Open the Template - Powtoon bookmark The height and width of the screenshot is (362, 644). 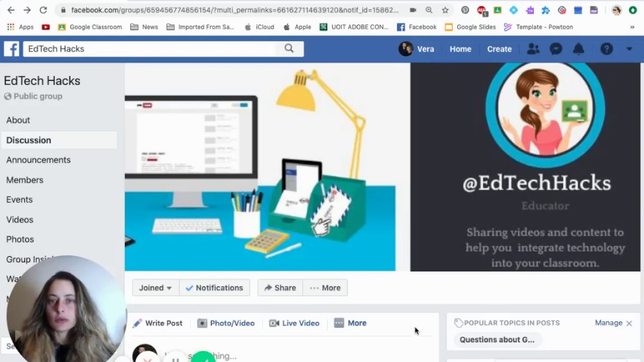[538, 27]
